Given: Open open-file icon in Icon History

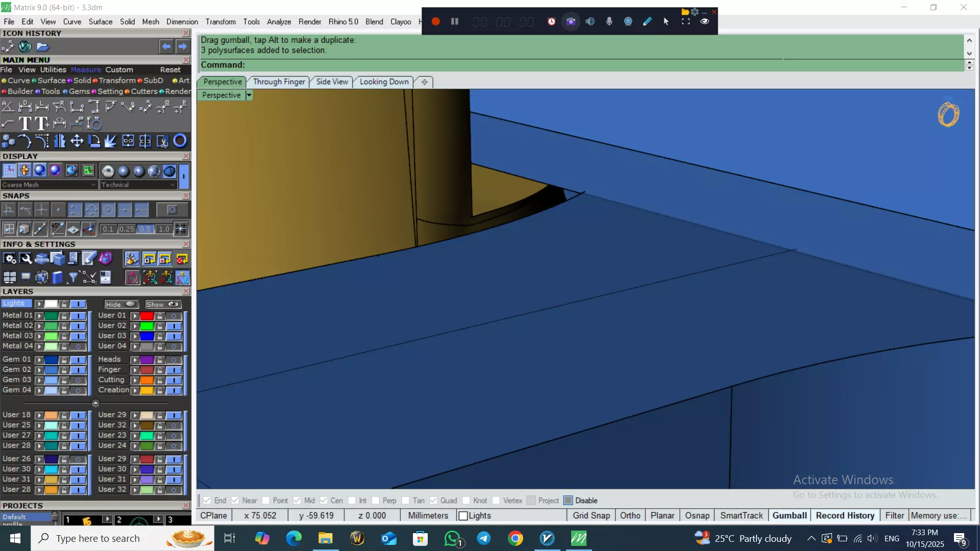Looking at the screenshot, I should click(x=42, y=46).
